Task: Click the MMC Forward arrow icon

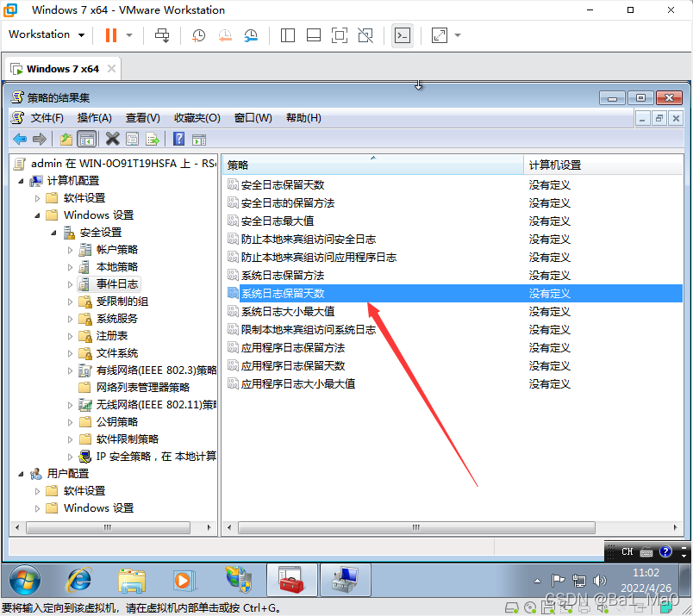Action: (40, 140)
